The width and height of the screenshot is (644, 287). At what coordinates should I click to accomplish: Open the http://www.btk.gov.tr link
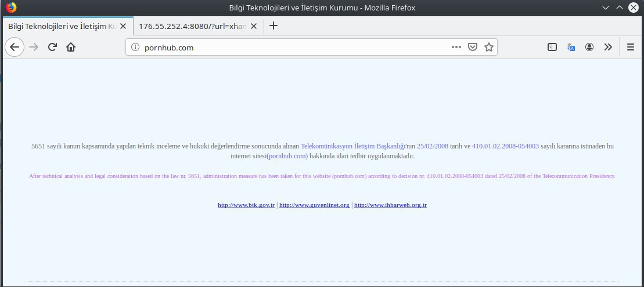(246, 205)
